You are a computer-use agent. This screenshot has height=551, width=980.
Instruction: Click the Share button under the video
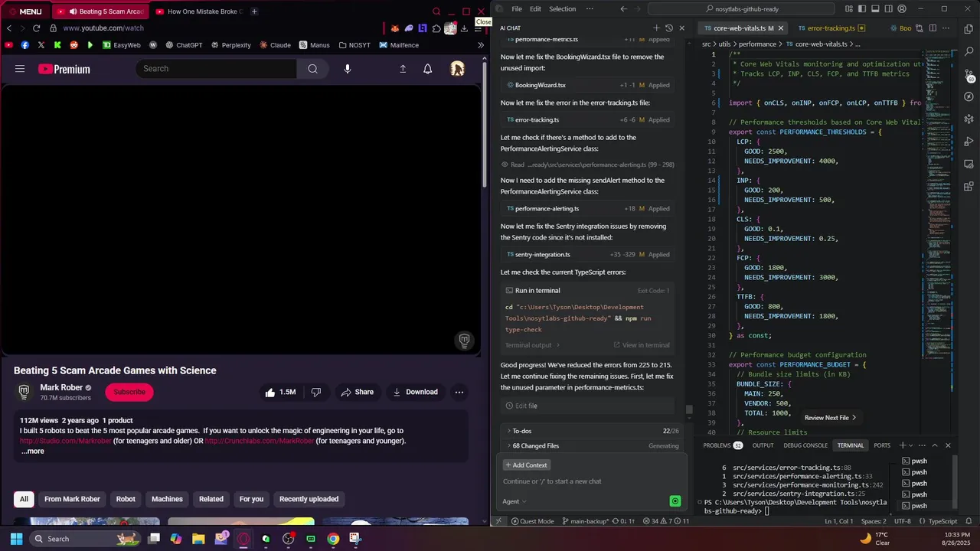358,392
